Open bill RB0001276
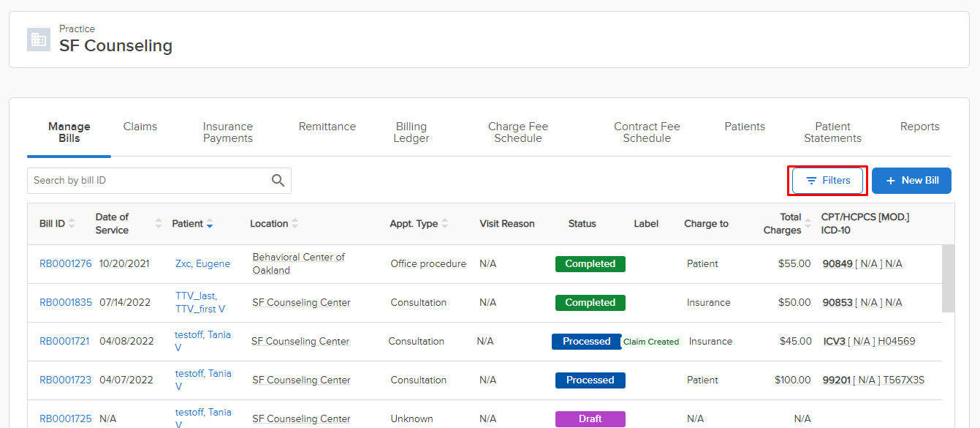 tap(66, 264)
